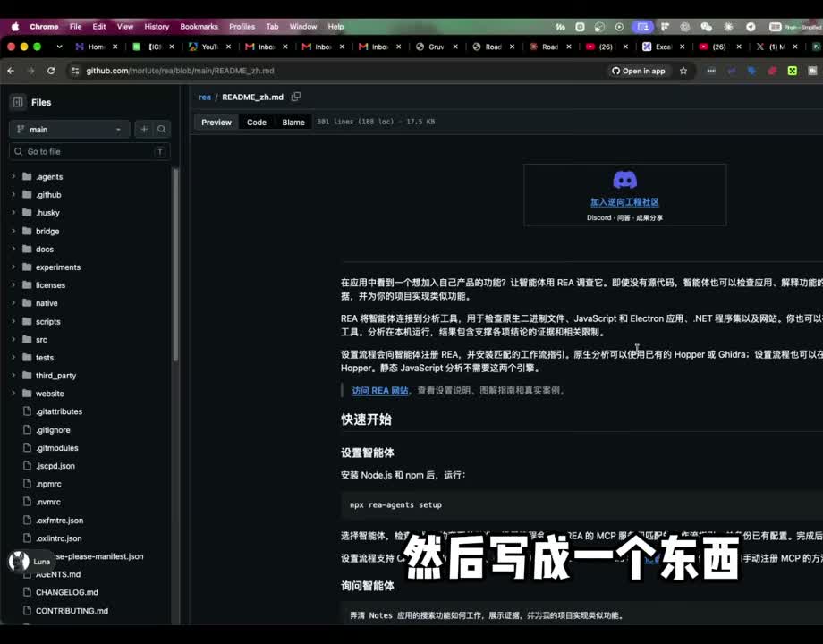Click the Discord logo icon
Viewport: 823px width, 644px height.
624,180
